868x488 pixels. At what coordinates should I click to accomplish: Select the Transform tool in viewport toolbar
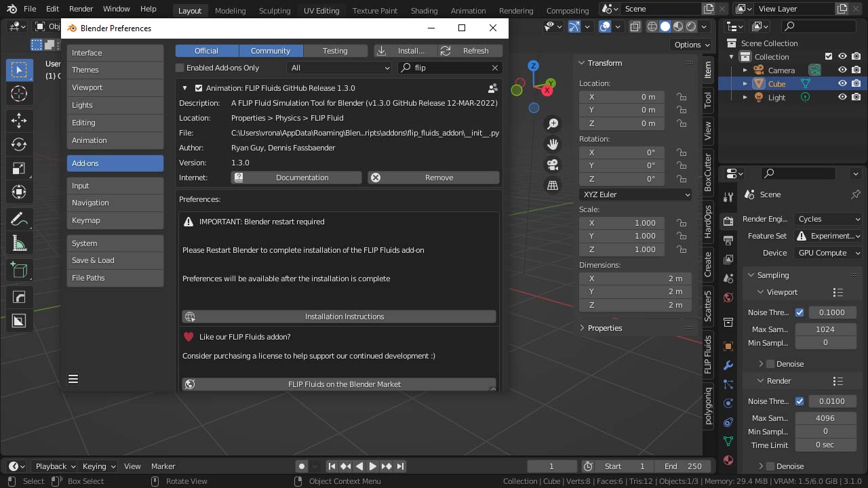[x=19, y=192]
